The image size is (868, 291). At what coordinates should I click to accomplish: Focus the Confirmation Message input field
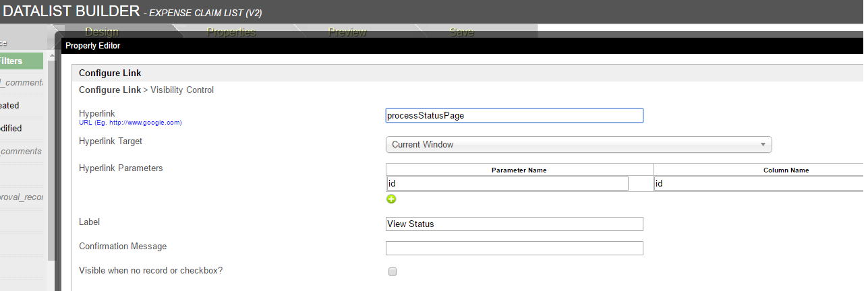(x=515, y=248)
